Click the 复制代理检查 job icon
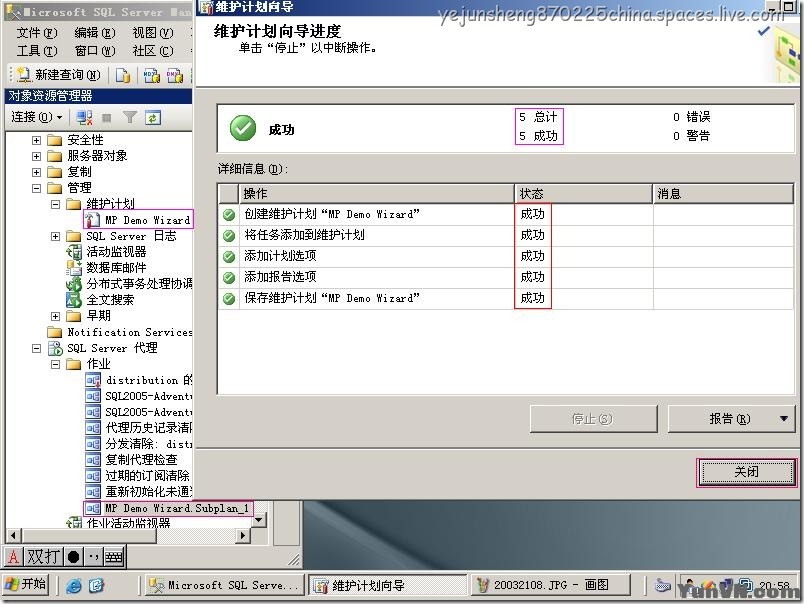This screenshot has height=604, width=804. click(x=93, y=459)
